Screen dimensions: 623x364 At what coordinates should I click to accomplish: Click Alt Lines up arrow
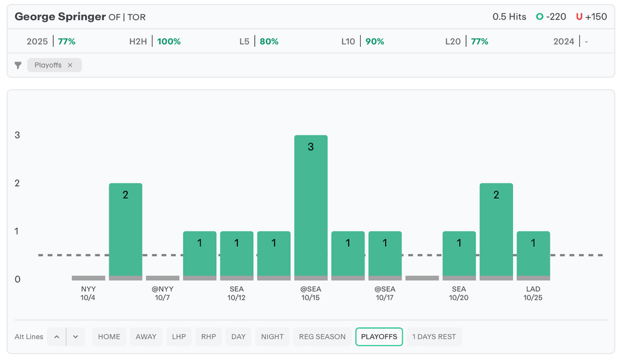(57, 337)
